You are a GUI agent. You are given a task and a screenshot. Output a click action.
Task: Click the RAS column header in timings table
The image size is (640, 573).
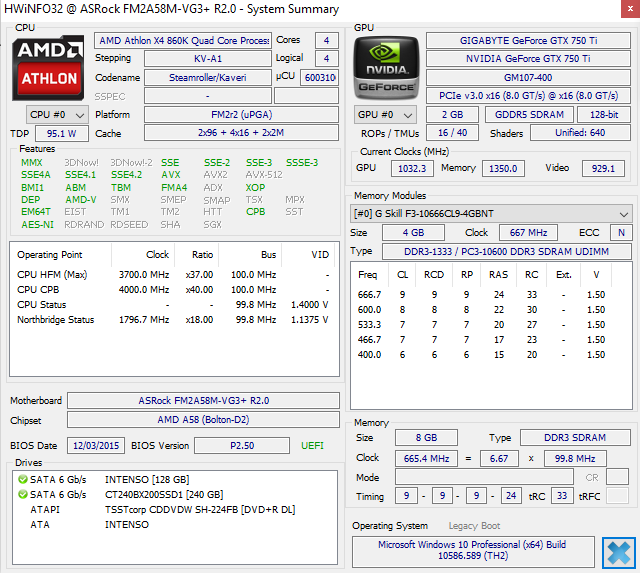click(498, 275)
